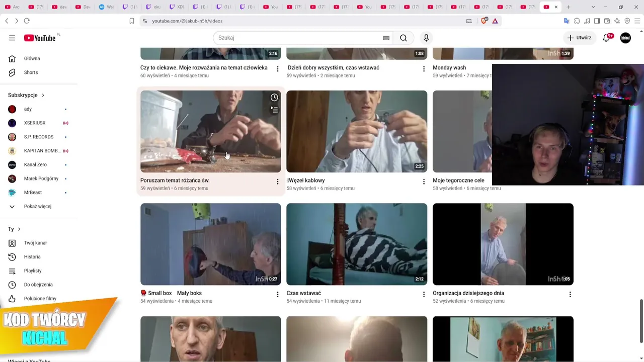Open 'Moje tegoroczne cele' video title
The height and width of the screenshot is (362, 644).
(458, 180)
